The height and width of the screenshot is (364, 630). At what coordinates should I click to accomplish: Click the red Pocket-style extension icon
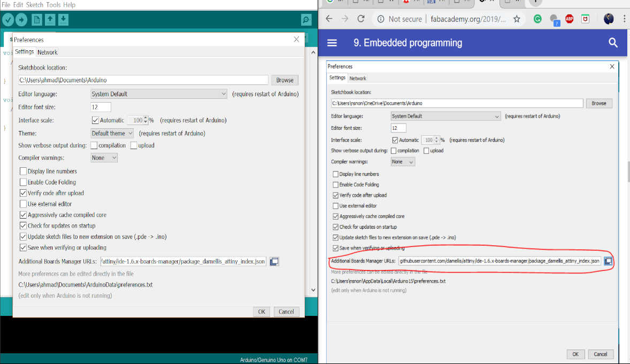point(586,19)
